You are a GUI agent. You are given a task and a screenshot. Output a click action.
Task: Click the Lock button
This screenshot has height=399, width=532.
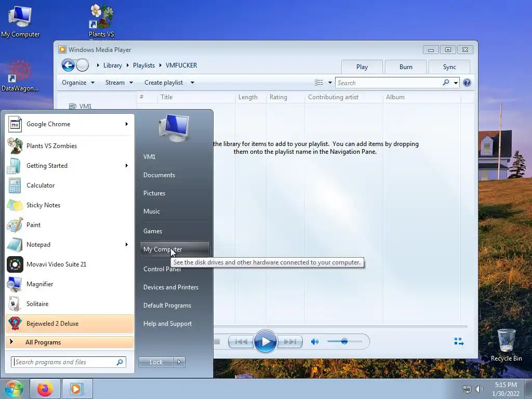click(156, 362)
